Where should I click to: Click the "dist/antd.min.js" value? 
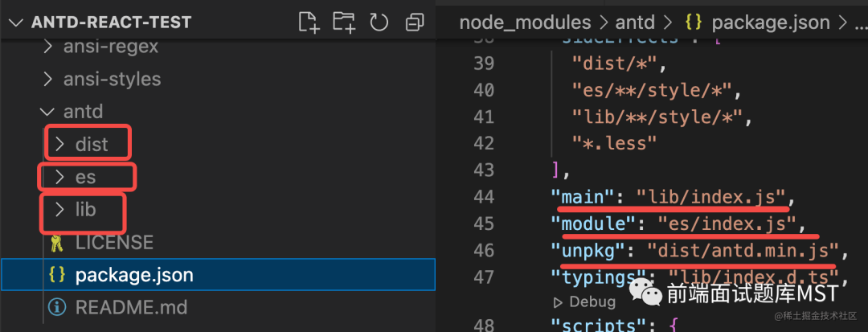click(x=743, y=251)
